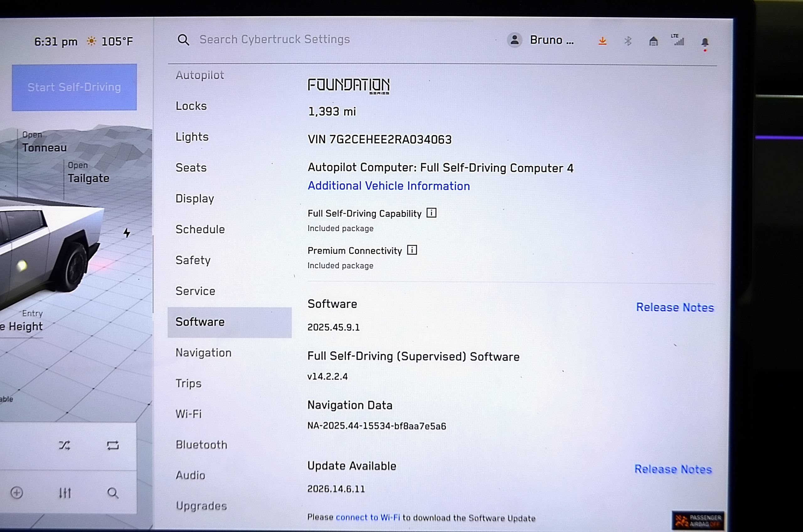Show Premium Connectivity info icon
This screenshot has width=803, height=532.
(412, 250)
